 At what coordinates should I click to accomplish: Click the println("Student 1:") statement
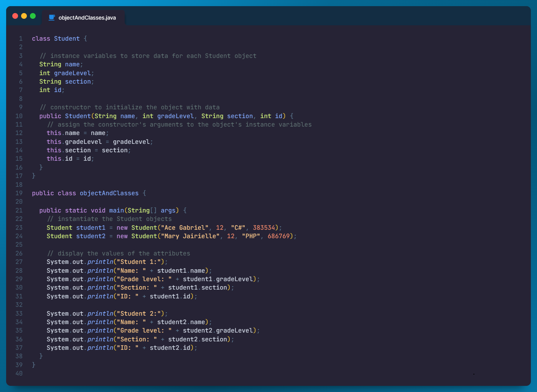(x=107, y=262)
